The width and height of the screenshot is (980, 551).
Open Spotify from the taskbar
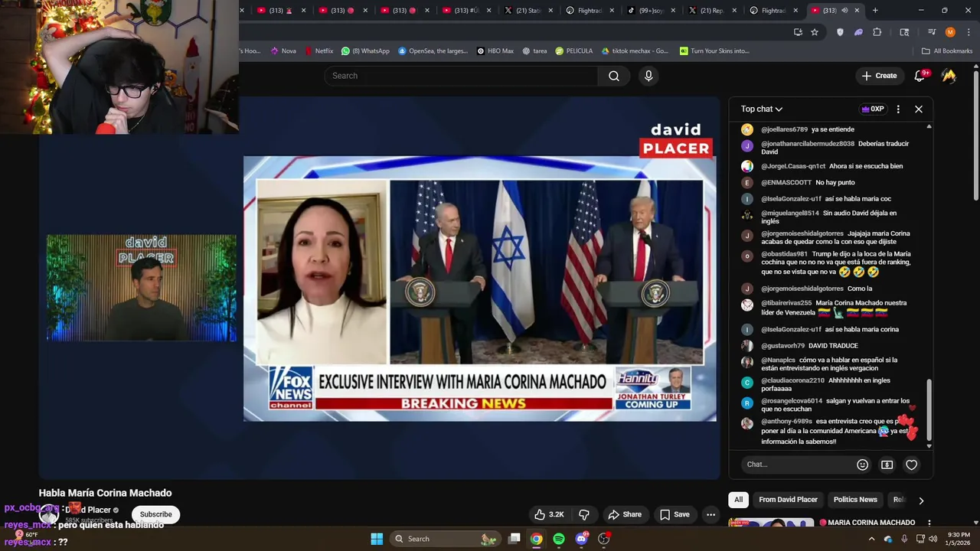pyautogui.click(x=559, y=539)
